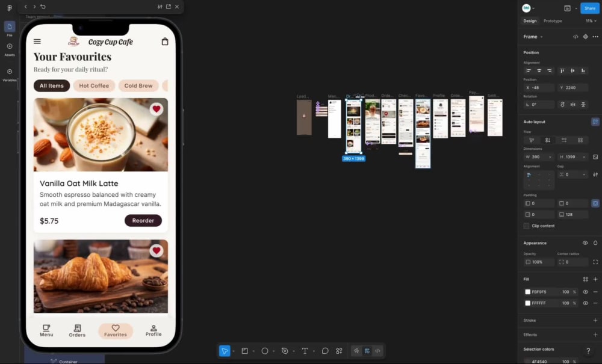602x364 pixels.
Task: Align selection to the top
Action: [562, 70]
